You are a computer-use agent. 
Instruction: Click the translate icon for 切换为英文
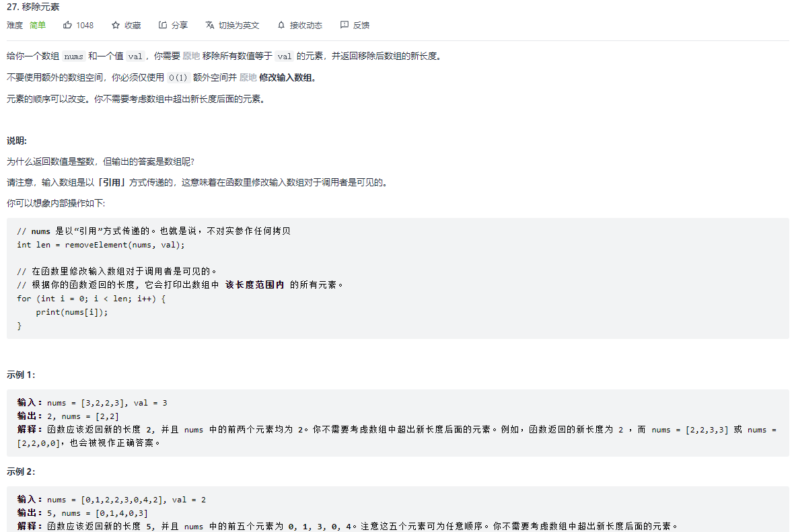(210, 25)
